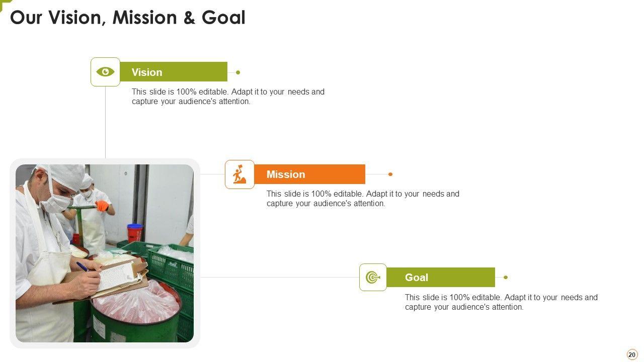The image size is (644, 362).
Task: Click the Goal target icon
Action: pos(373,278)
